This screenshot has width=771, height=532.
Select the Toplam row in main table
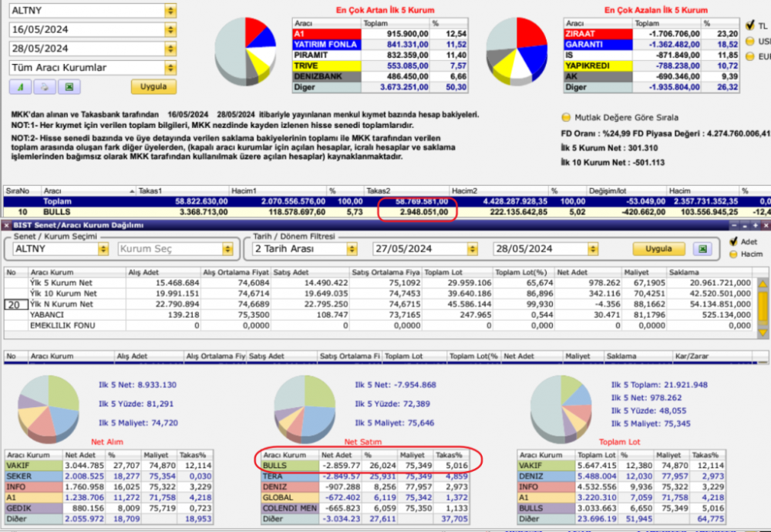click(x=387, y=201)
